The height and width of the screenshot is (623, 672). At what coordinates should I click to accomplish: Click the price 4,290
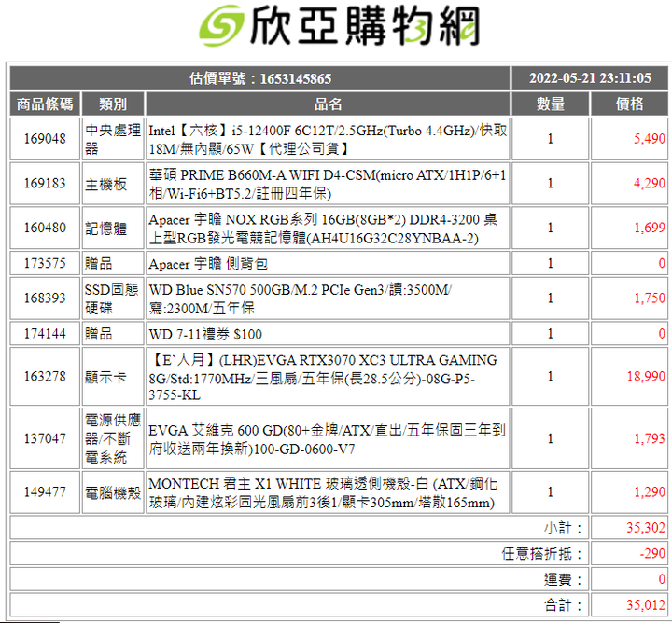(650, 183)
